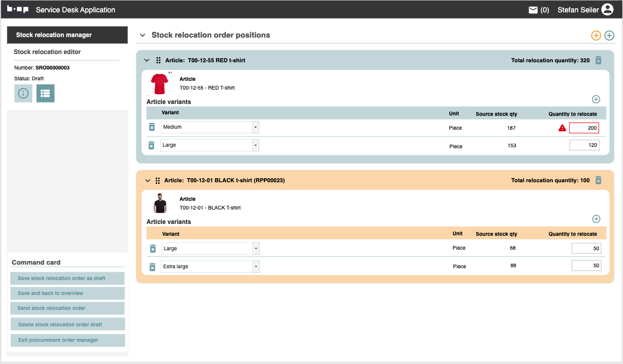This screenshot has height=364, width=623.
Task: Collapse the BLACK t-shirt article panel
Action: (x=148, y=181)
